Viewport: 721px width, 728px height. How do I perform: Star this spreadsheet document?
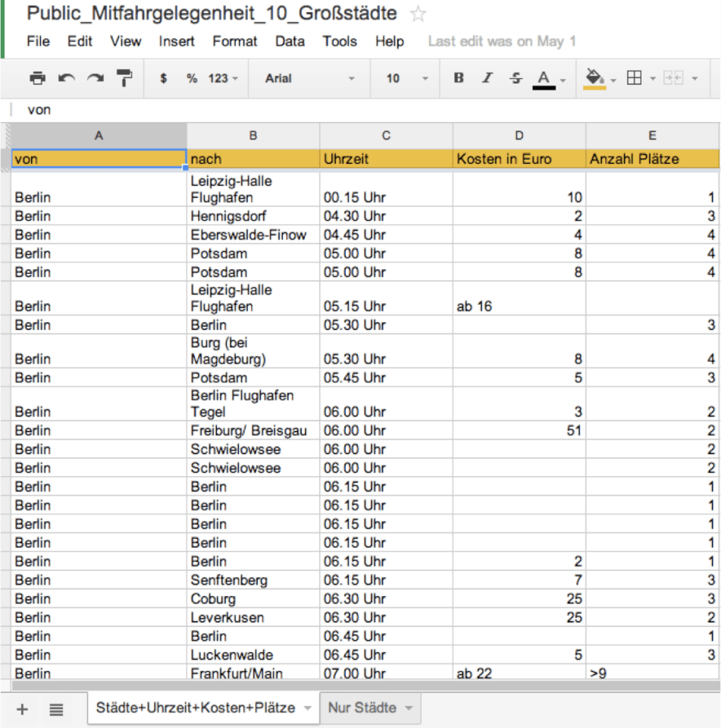(x=418, y=14)
